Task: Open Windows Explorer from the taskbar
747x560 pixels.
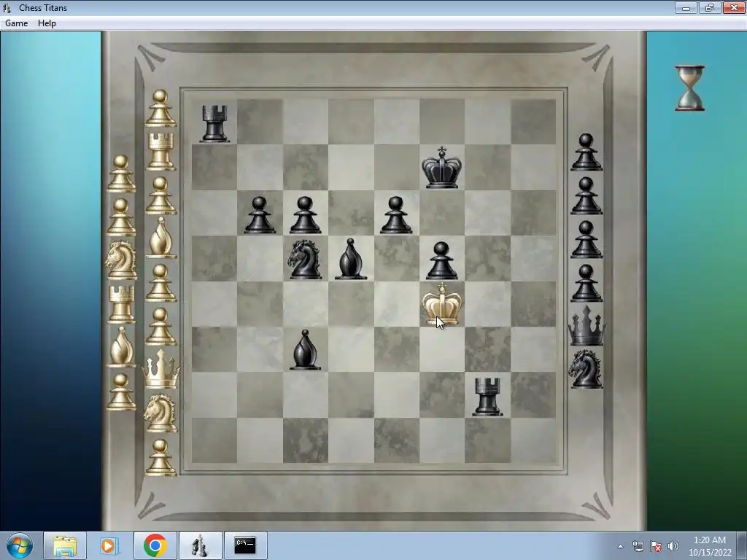Action: tap(65, 545)
